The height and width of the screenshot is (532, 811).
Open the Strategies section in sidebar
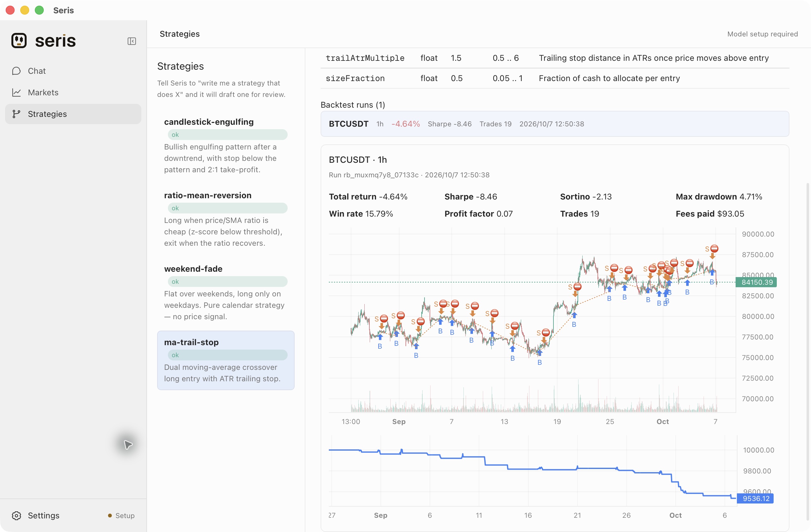pyautogui.click(x=73, y=114)
